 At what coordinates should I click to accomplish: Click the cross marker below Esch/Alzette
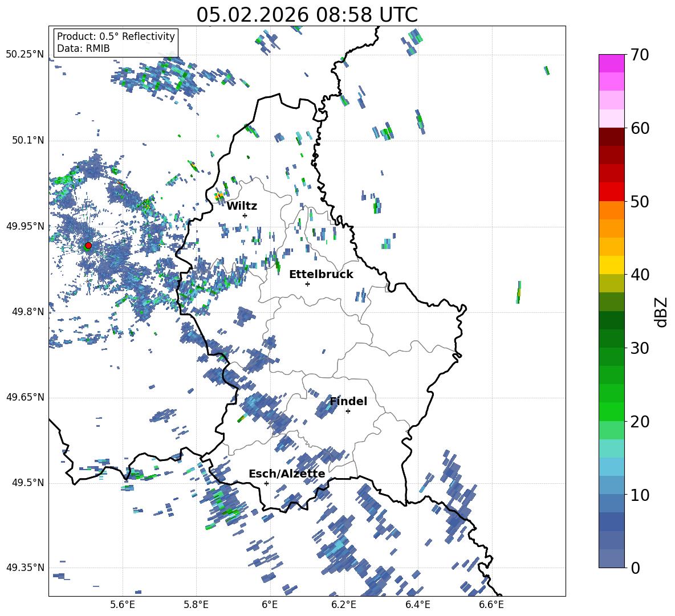266,483
